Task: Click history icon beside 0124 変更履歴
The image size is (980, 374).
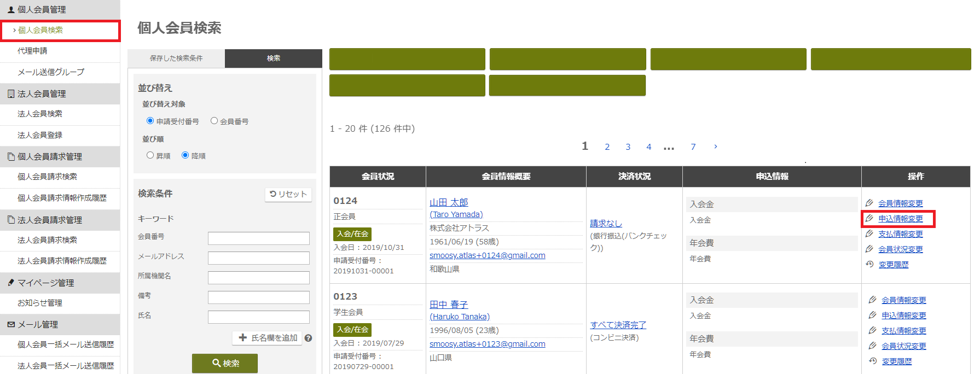Action: coord(869,264)
